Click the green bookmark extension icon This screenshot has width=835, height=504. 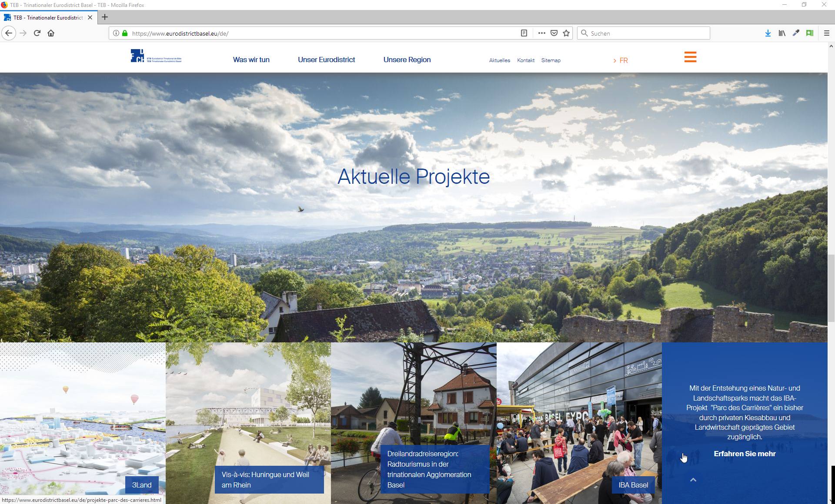(x=810, y=33)
